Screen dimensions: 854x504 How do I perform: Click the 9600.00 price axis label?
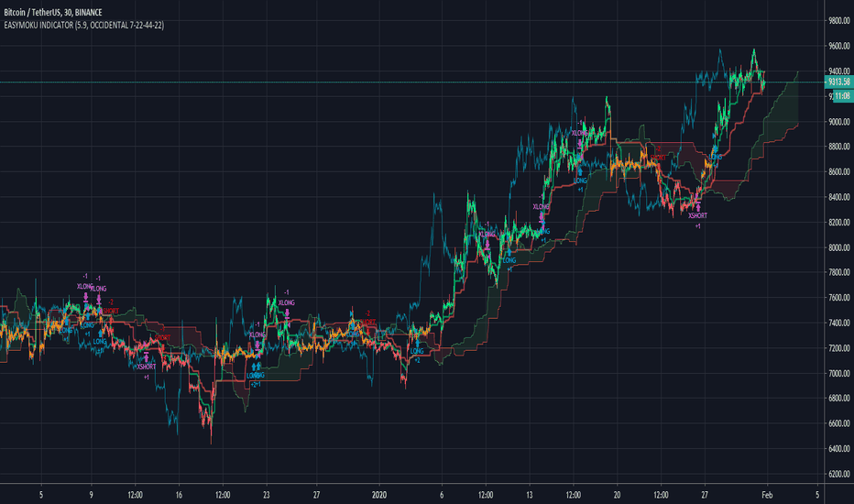pyautogui.click(x=839, y=46)
